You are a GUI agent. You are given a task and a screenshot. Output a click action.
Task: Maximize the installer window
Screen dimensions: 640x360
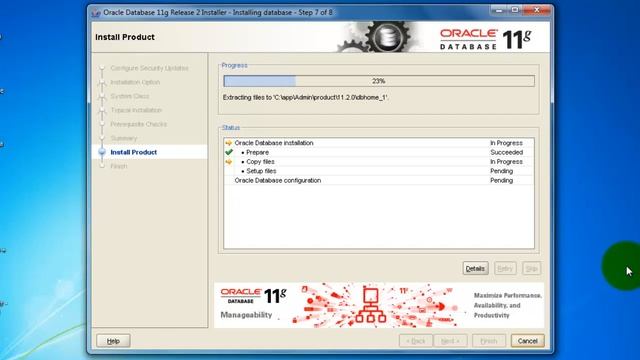pyautogui.click(x=515, y=10)
